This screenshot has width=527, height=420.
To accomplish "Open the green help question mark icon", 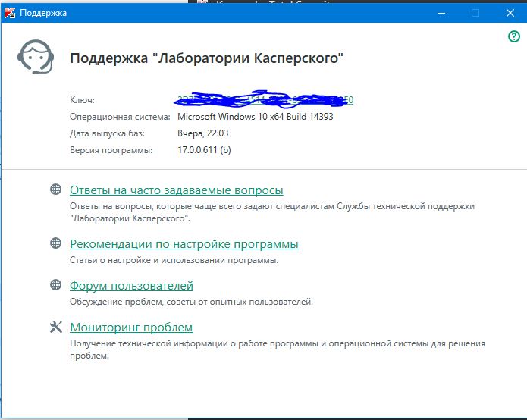I will [x=514, y=36].
